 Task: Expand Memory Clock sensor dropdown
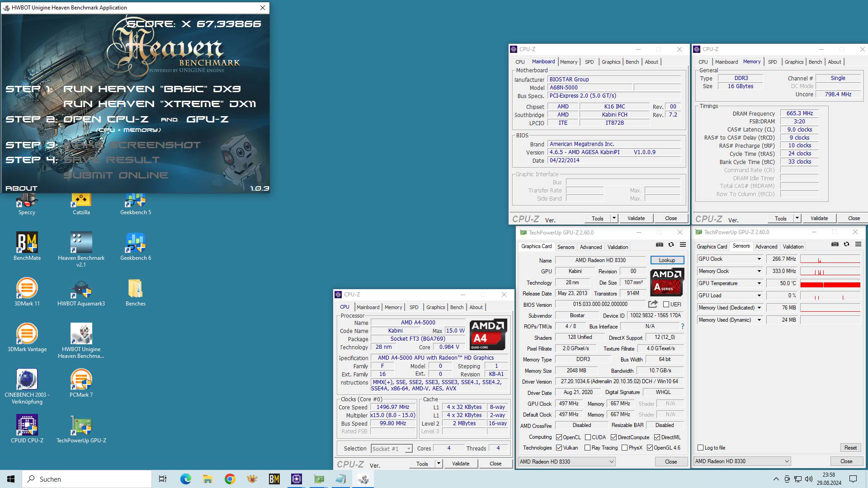tap(759, 271)
